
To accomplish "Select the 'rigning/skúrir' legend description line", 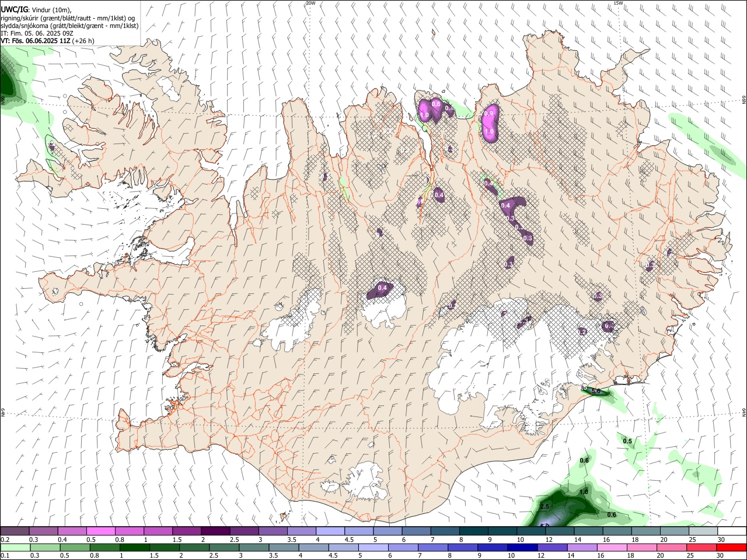I will tap(68, 18).
